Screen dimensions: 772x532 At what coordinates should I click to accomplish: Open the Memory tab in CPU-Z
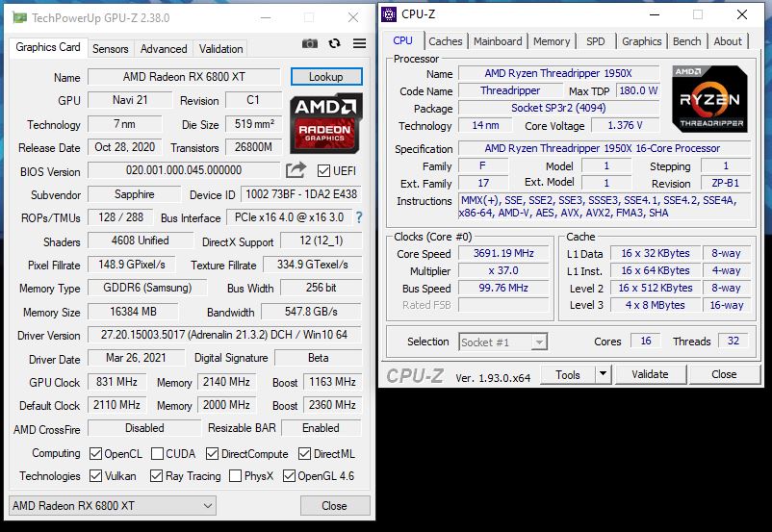552,41
